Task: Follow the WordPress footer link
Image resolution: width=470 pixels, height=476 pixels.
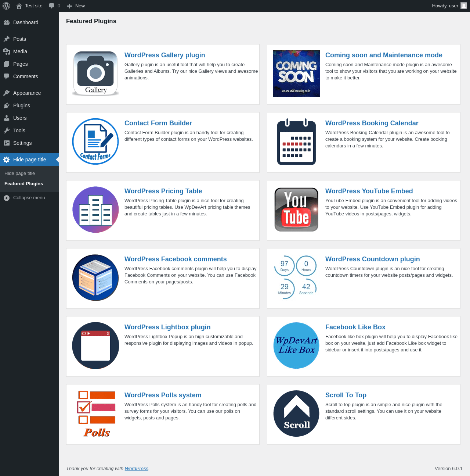Action: point(137,469)
